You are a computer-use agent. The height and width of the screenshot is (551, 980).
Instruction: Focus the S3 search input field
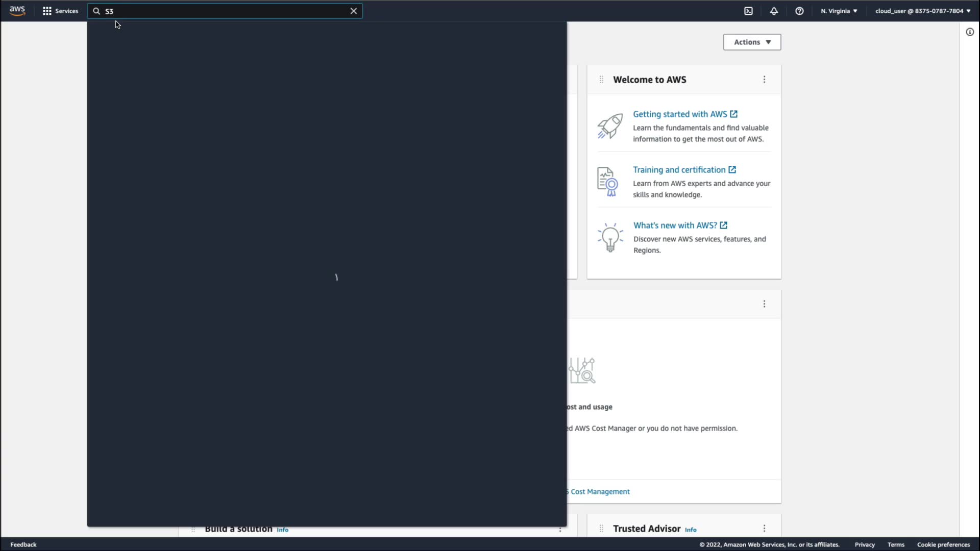[x=225, y=11]
